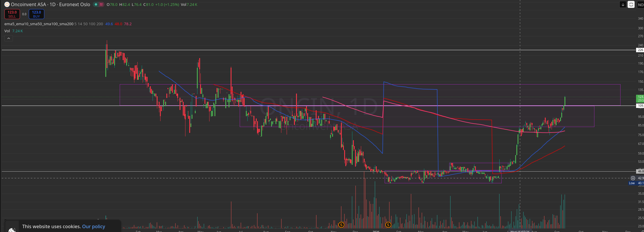Click the Low 40.1 price marker
This screenshot has width=644, height=232.
[x=636, y=183]
